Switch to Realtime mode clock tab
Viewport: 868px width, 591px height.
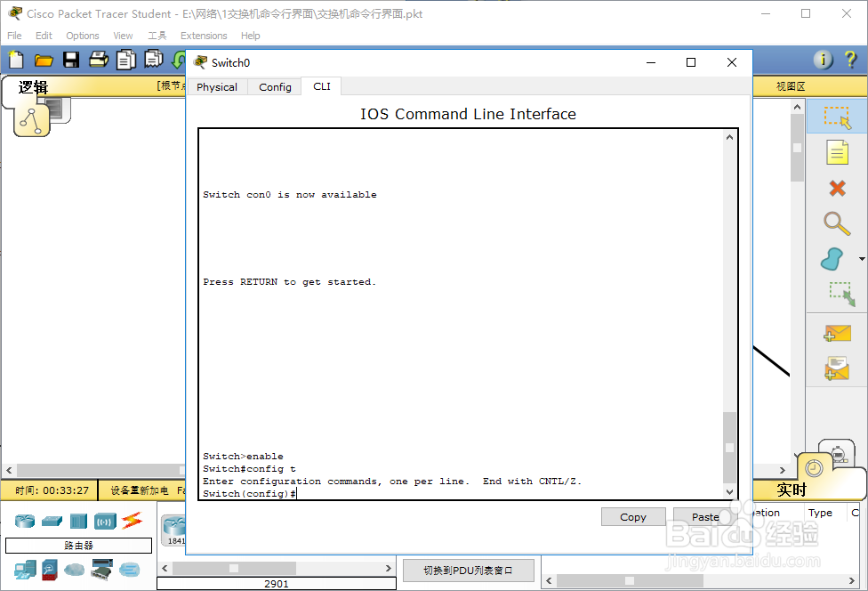click(x=814, y=468)
